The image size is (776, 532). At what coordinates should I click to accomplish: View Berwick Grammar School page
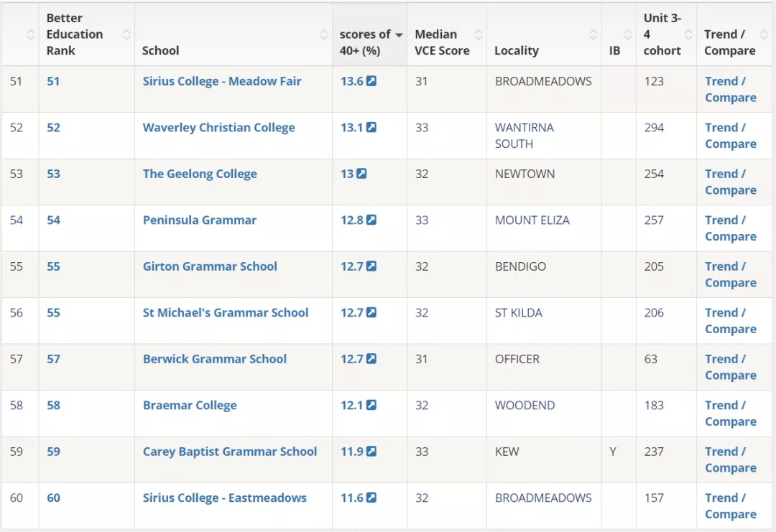click(x=215, y=359)
